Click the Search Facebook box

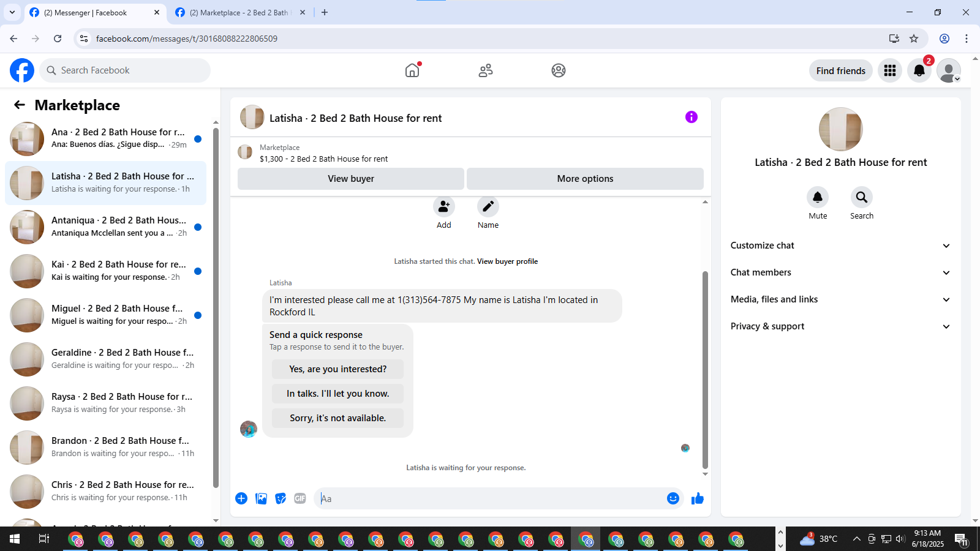click(125, 70)
